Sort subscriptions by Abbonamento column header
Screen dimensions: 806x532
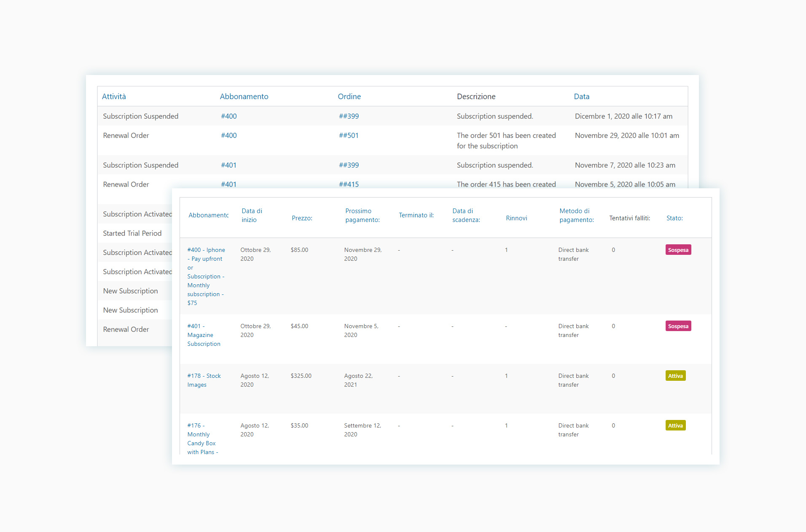(x=209, y=215)
